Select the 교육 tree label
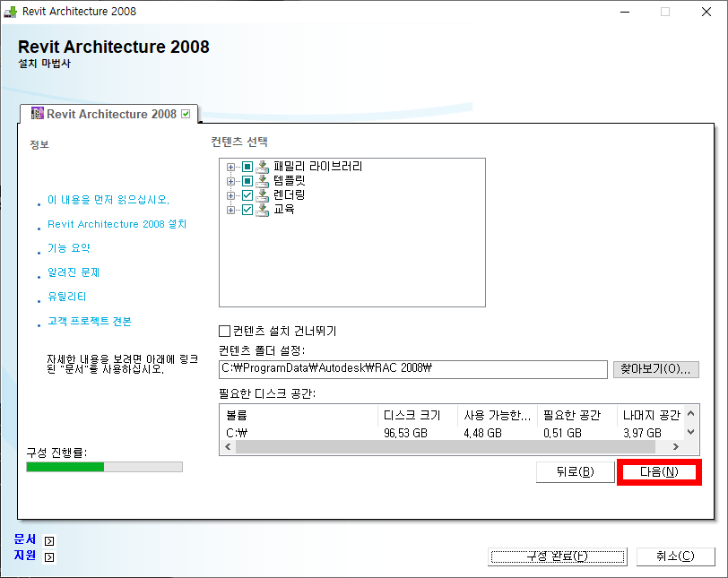This screenshot has width=728, height=578. pyautogui.click(x=283, y=209)
